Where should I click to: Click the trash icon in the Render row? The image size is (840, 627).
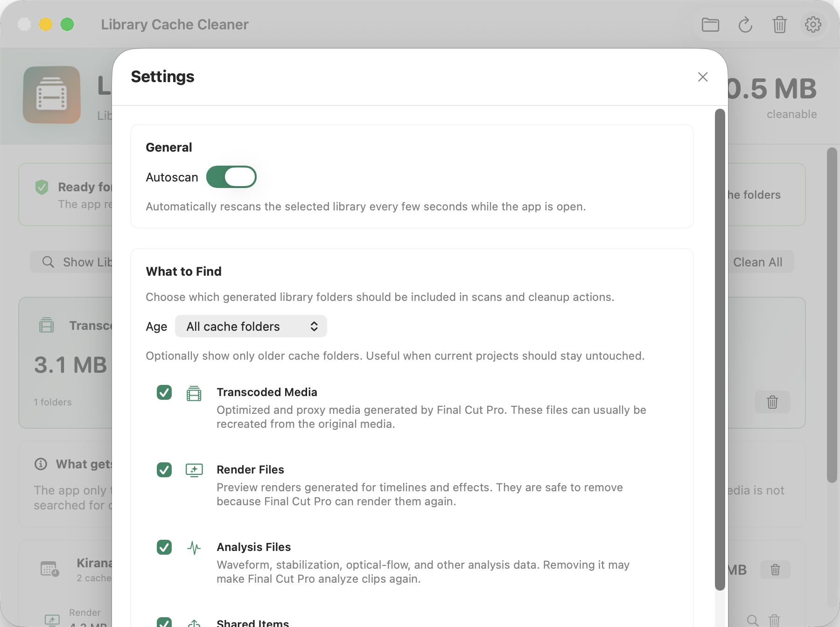[774, 620]
